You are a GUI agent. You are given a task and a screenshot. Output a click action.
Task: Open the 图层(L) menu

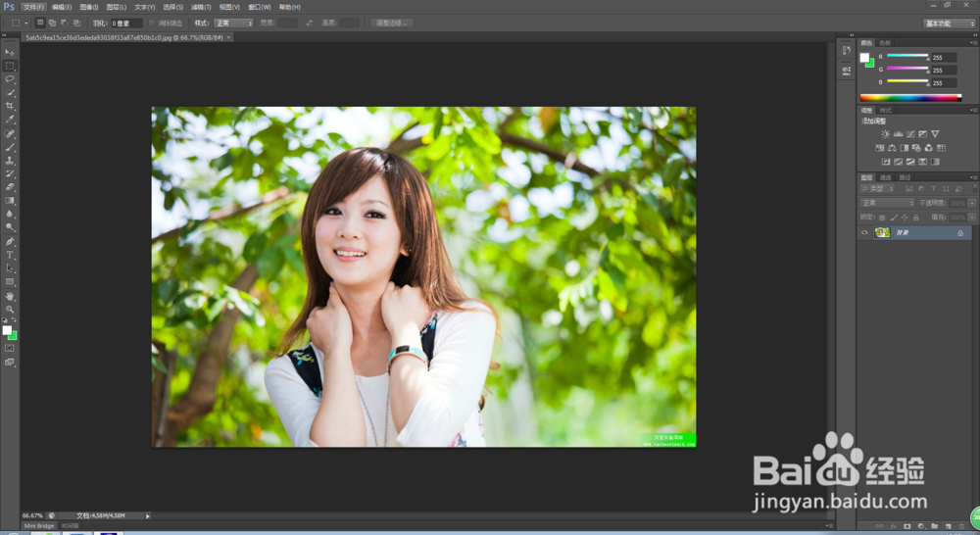point(117,7)
